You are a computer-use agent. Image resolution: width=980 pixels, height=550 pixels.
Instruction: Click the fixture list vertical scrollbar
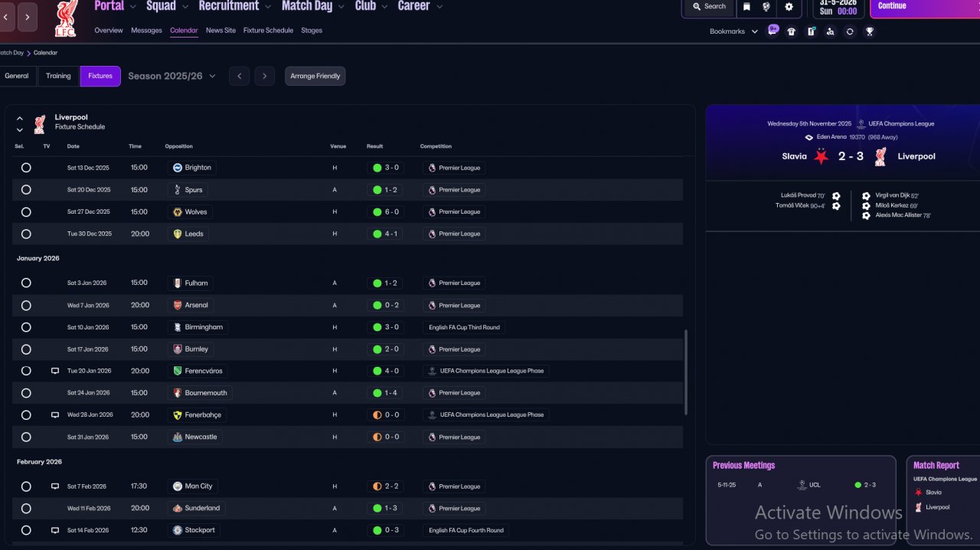click(687, 372)
